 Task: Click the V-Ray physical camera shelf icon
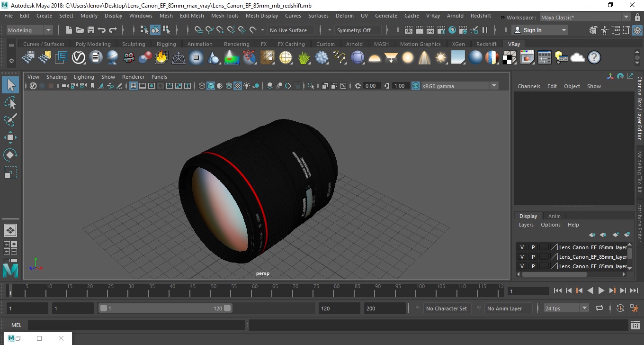coord(129,58)
